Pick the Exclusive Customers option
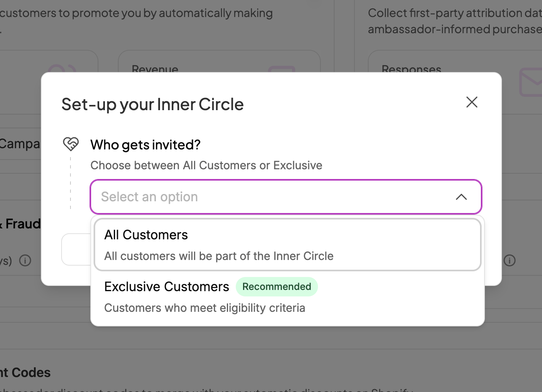The image size is (542, 392). click(166, 287)
